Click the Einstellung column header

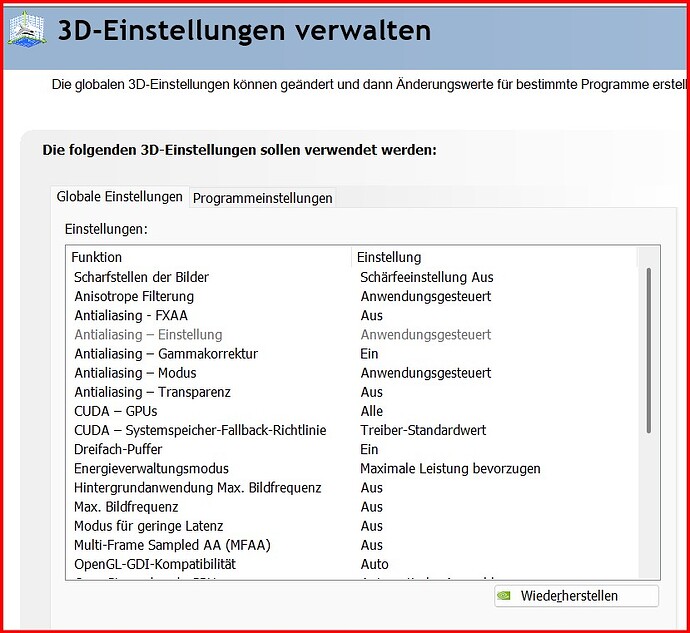pos(494,257)
